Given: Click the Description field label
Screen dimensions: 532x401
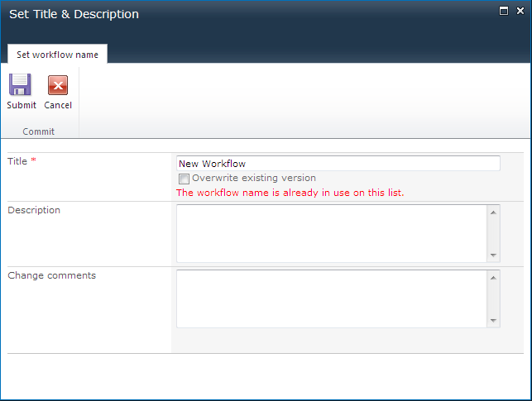Looking at the screenshot, I should pyautogui.click(x=34, y=210).
